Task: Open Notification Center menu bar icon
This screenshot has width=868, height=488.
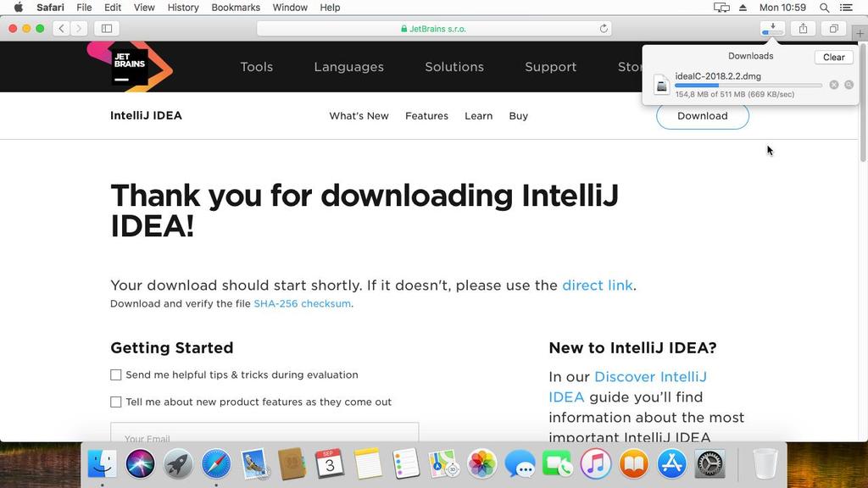Action: [847, 8]
